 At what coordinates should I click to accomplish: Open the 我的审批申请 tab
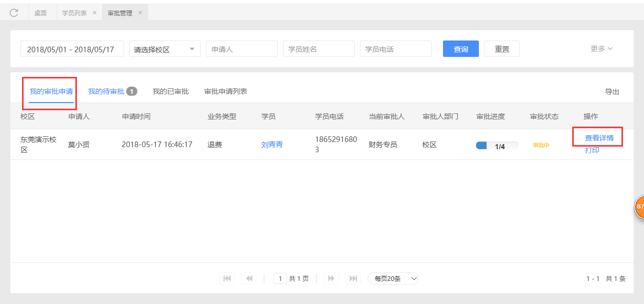click(51, 91)
